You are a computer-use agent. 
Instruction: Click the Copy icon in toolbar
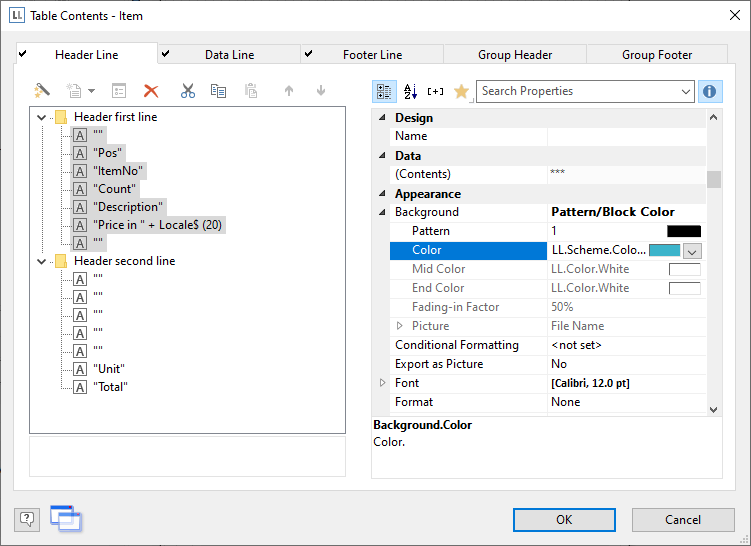click(218, 91)
